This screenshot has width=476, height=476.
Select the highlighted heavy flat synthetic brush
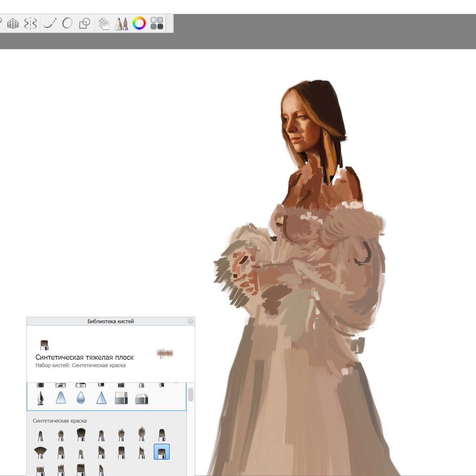pos(162,452)
